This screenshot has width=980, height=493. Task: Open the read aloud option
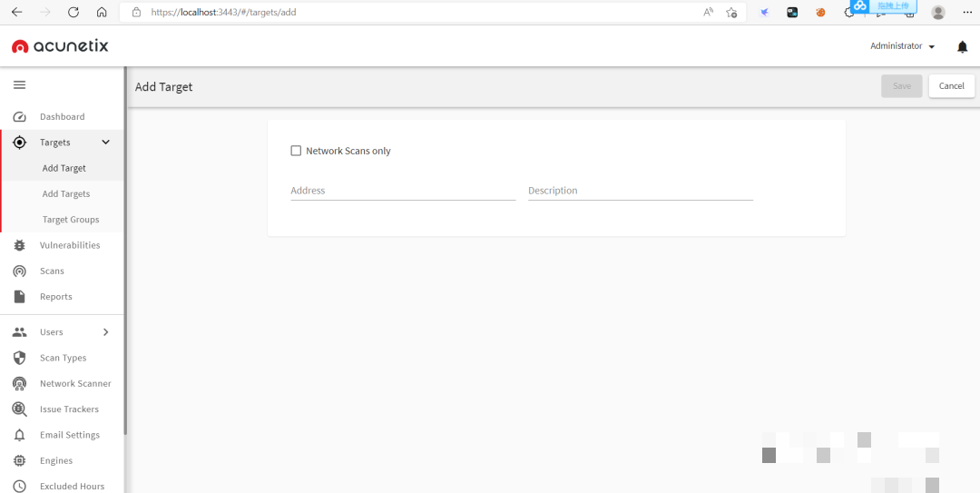tap(708, 12)
